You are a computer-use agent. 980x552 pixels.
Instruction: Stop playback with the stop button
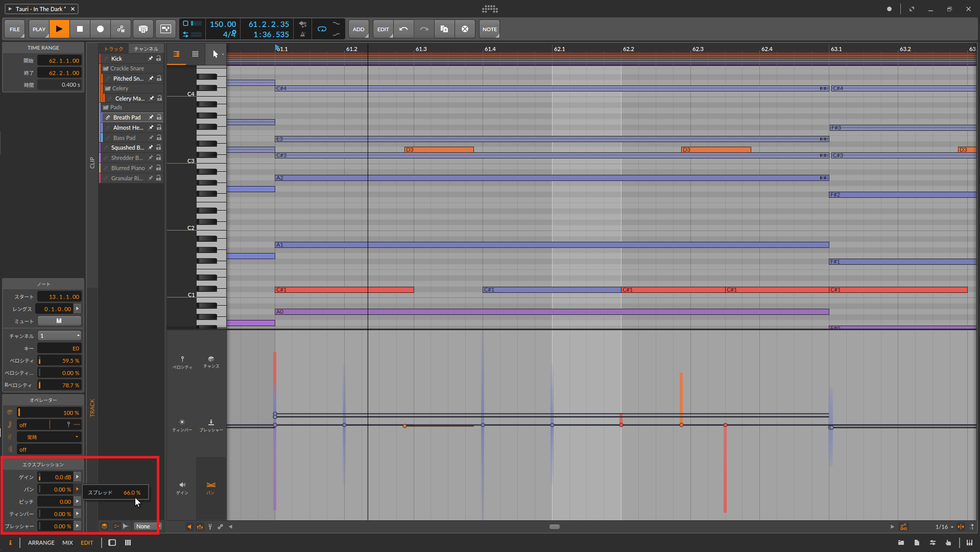(x=80, y=29)
